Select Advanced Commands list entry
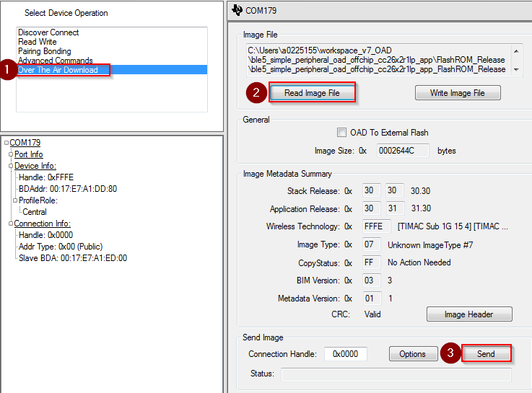Image resolution: width=532 pixels, height=393 pixels. click(55, 61)
